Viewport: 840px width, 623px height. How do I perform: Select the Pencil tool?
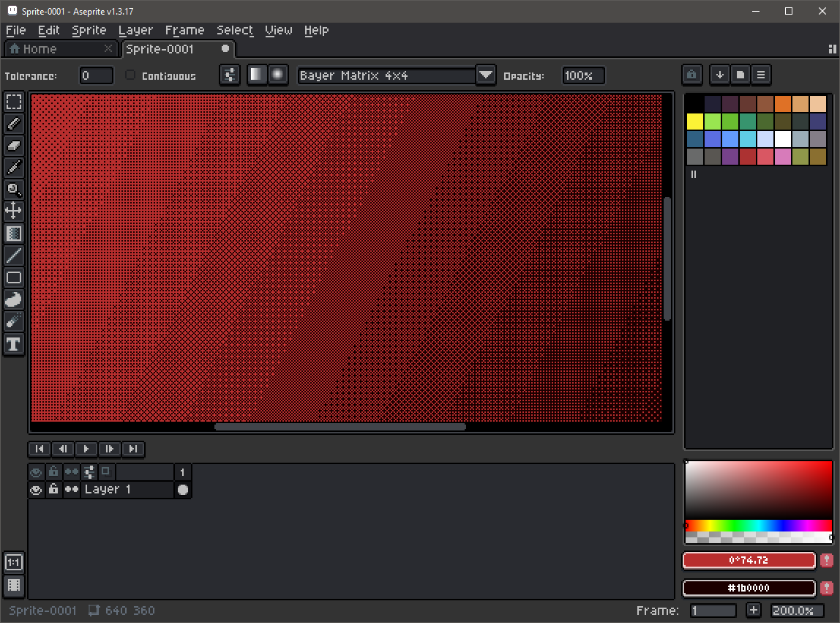click(x=13, y=124)
